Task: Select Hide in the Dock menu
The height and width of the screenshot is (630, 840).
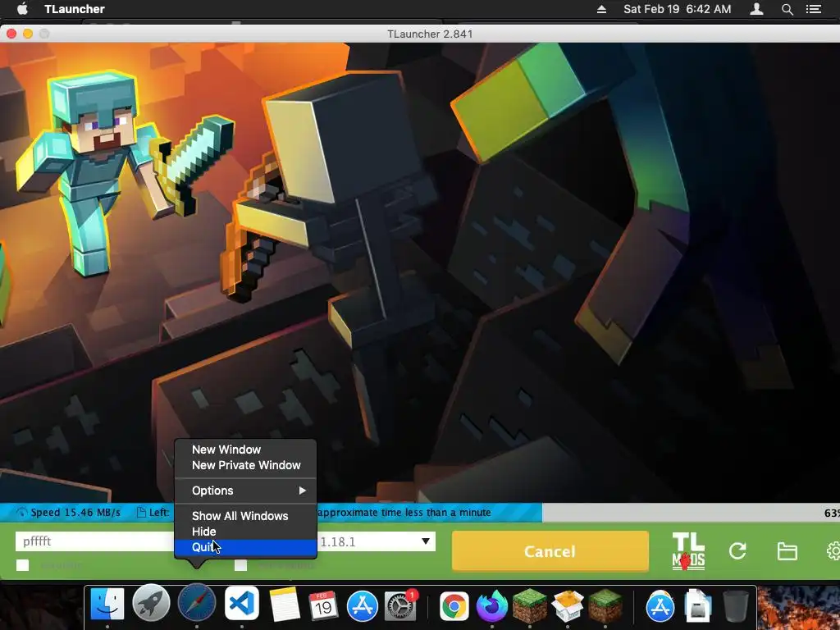Action: 246,532
